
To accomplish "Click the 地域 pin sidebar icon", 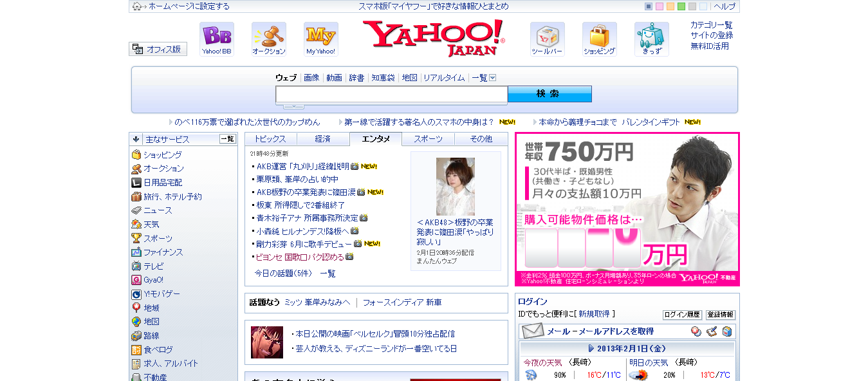I will pos(136,308).
